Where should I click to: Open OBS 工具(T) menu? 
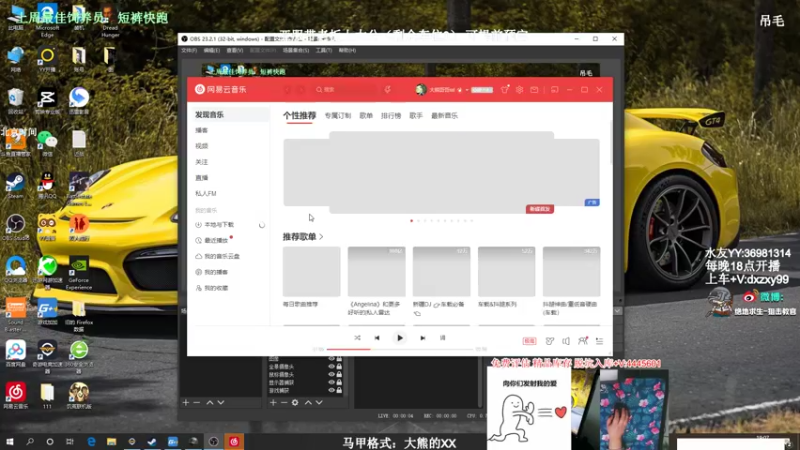click(323, 51)
